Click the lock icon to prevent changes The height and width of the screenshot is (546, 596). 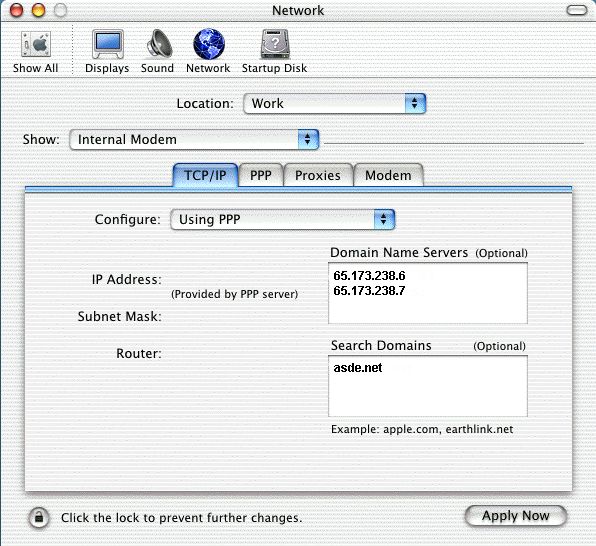point(39,517)
